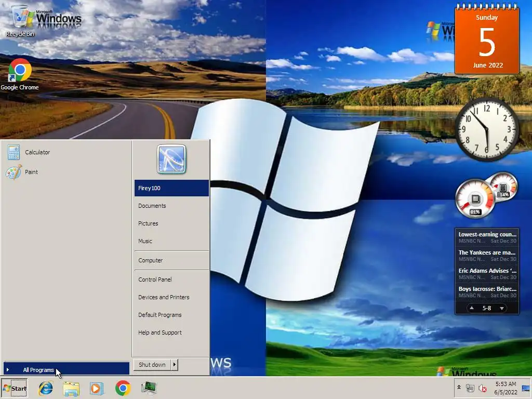Open the Firey100 user folder
This screenshot has height=399, width=532.
pos(171,188)
